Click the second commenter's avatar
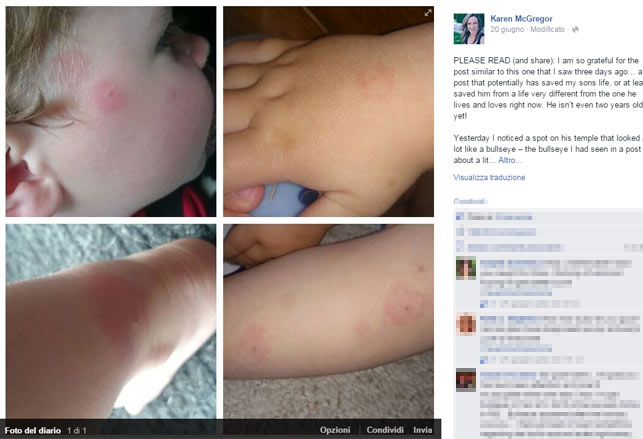The width and height of the screenshot is (643, 439). point(466,324)
